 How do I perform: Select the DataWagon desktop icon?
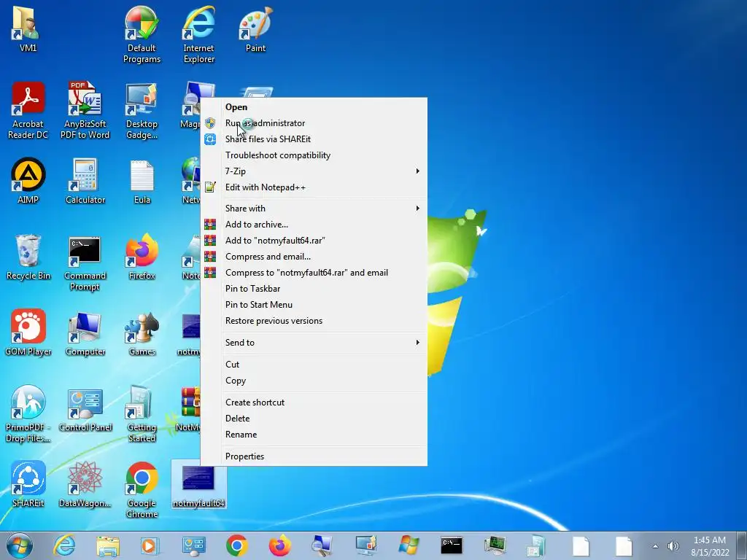pyautogui.click(x=85, y=484)
